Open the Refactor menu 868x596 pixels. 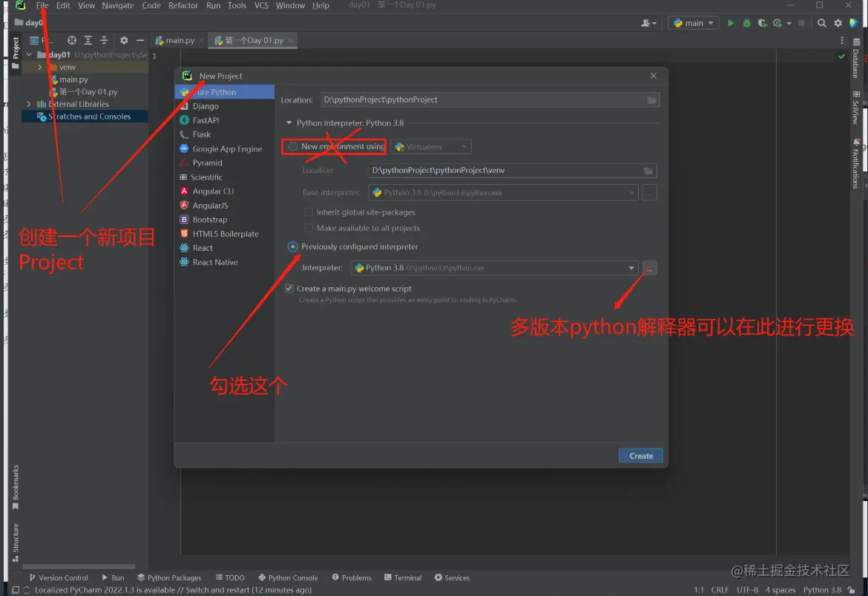183,5
